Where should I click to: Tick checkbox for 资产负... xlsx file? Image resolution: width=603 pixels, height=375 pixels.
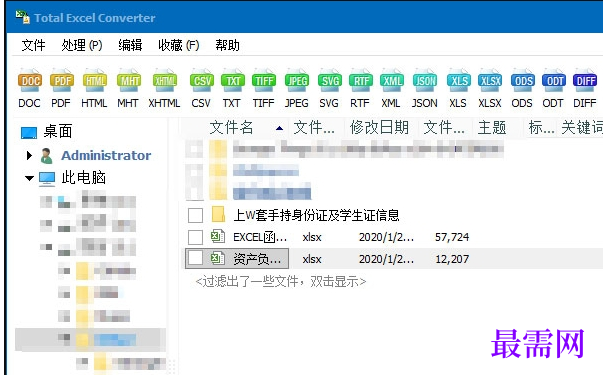(195, 258)
